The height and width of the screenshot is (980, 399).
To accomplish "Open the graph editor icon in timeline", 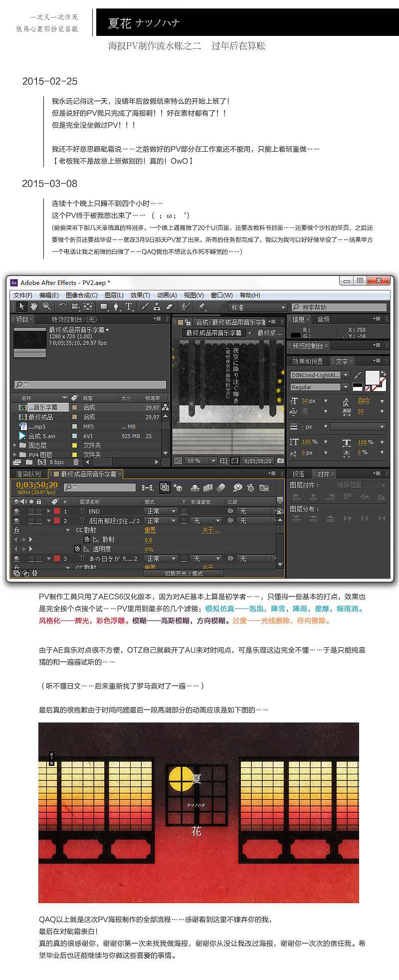I will (x=264, y=488).
